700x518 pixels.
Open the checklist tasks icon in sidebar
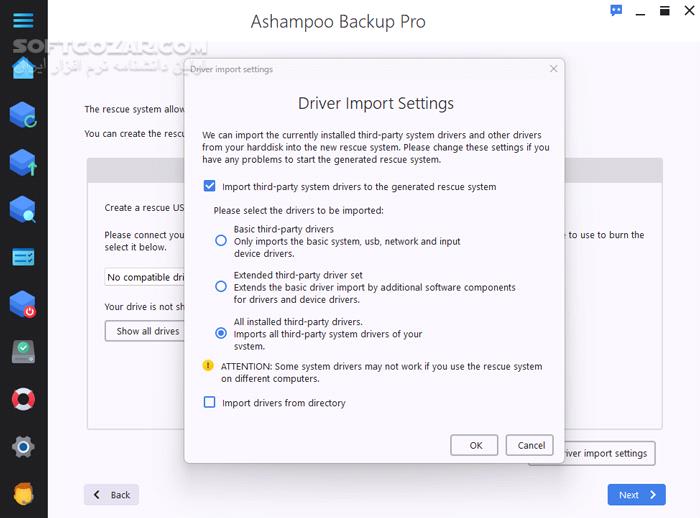tap(23, 257)
